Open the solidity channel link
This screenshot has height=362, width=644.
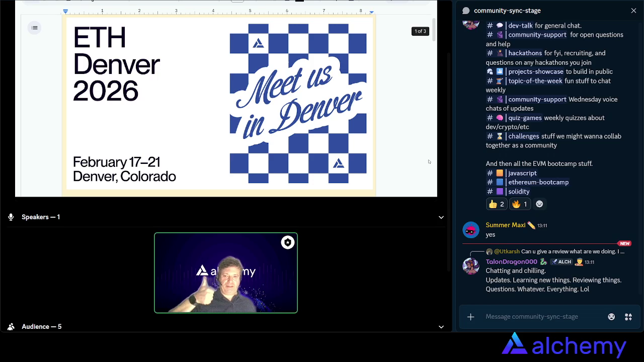tap(518, 192)
